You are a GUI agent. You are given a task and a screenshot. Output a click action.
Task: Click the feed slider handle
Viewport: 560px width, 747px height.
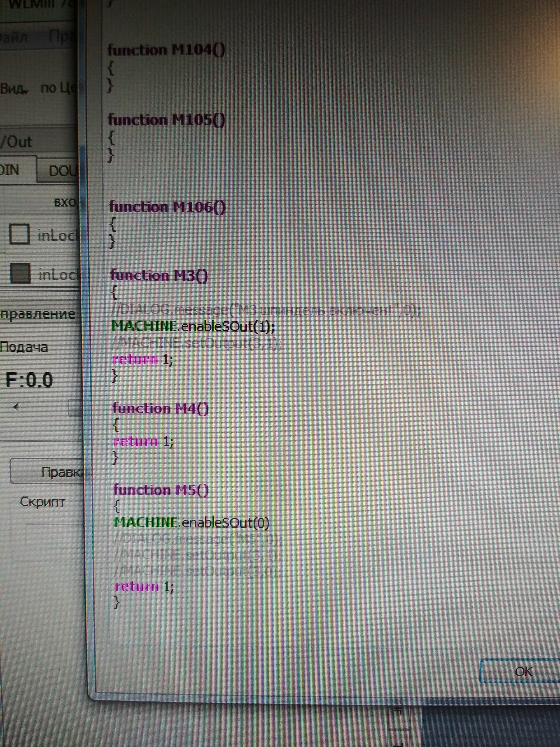coord(75,408)
